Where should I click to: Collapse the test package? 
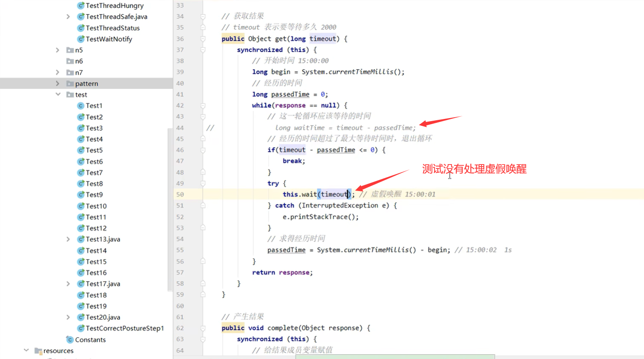[58, 94]
